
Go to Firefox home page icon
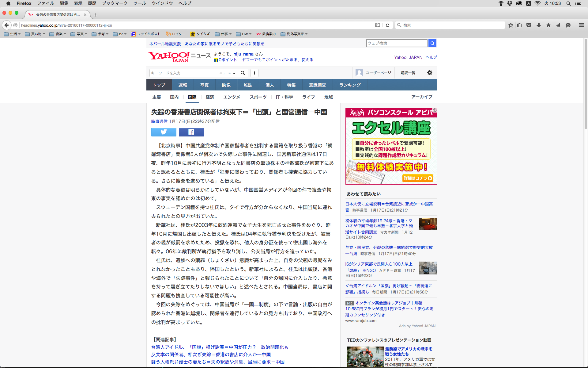[548, 25]
